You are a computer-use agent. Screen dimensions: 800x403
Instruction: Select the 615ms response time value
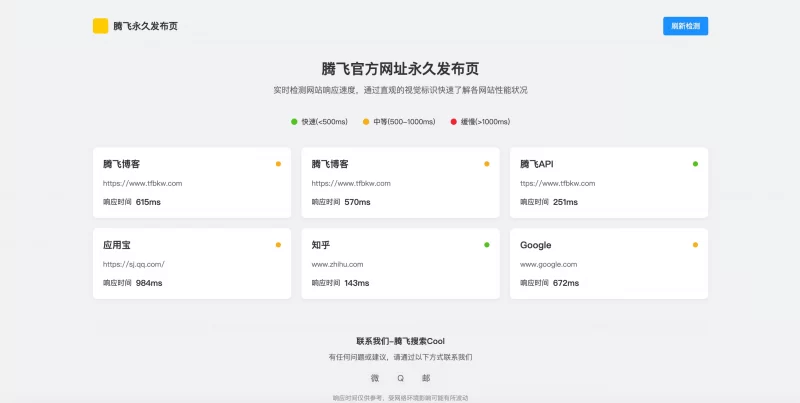(x=148, y=202)
